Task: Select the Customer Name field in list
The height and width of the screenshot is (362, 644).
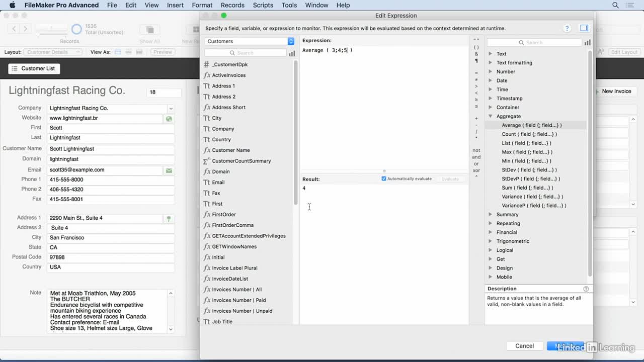Action: (x=230, y=150)
